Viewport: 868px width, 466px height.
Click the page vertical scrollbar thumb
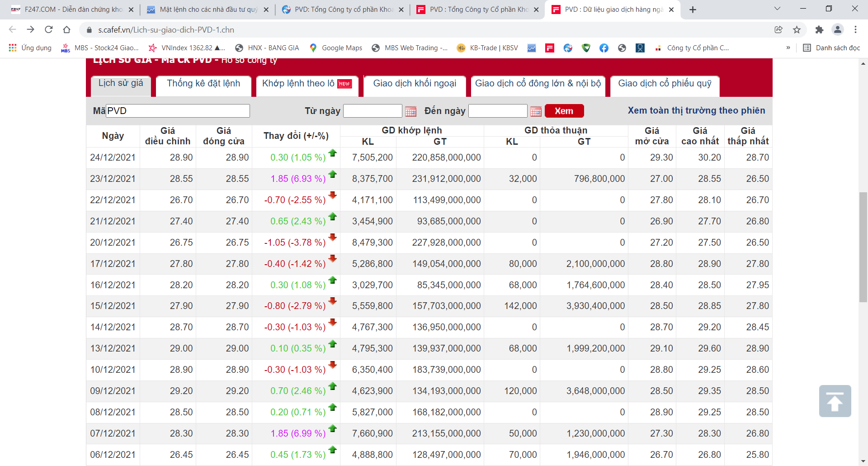(863, 247)
